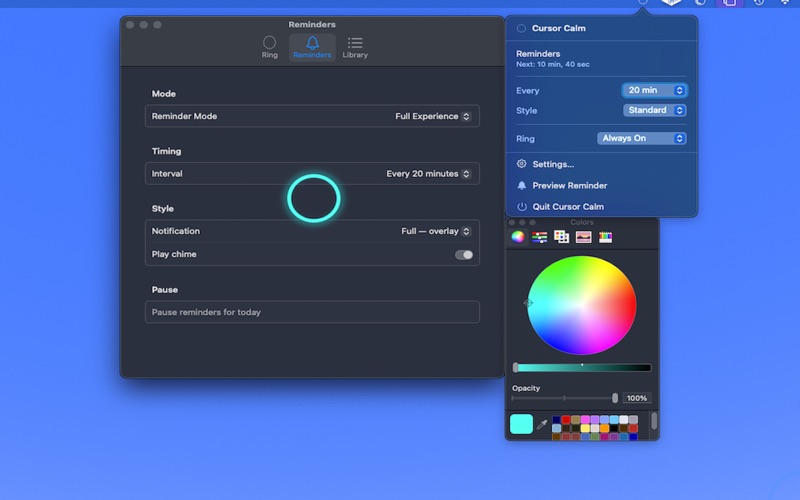
Task: Switch to pencils color mode icon
Action: [605, 237]
